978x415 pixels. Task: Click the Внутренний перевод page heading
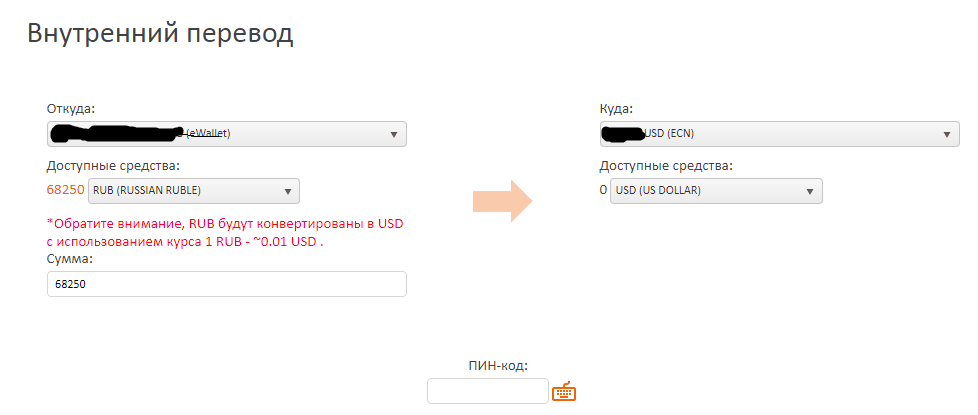(160, 34)
